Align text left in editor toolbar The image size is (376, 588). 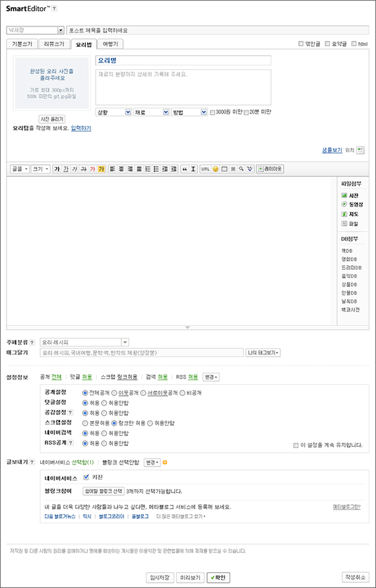[x=112, y=169]
